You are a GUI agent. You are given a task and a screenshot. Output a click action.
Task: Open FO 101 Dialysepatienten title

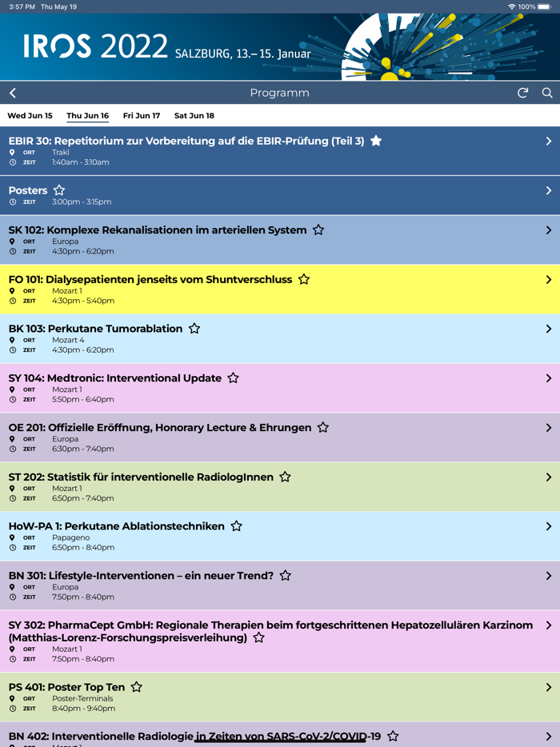pyautogui.click(x=150, y=280)
